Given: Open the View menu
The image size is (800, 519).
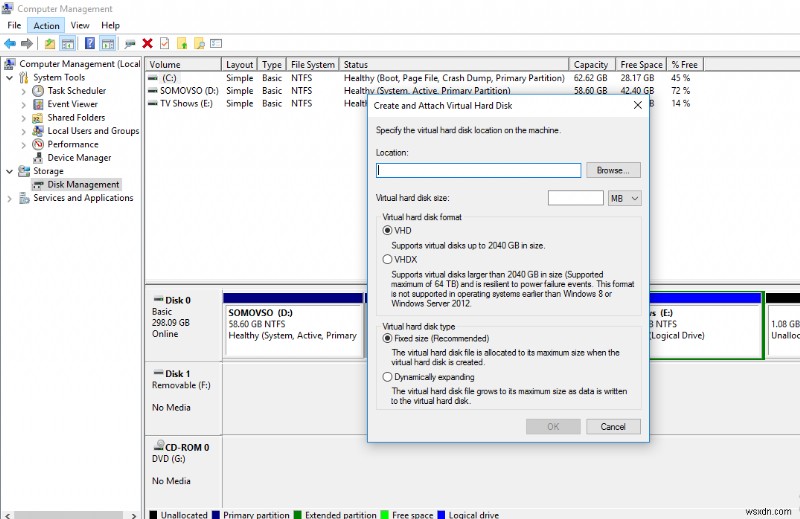Looking at the screenshot, I should (x=80, y=25).
